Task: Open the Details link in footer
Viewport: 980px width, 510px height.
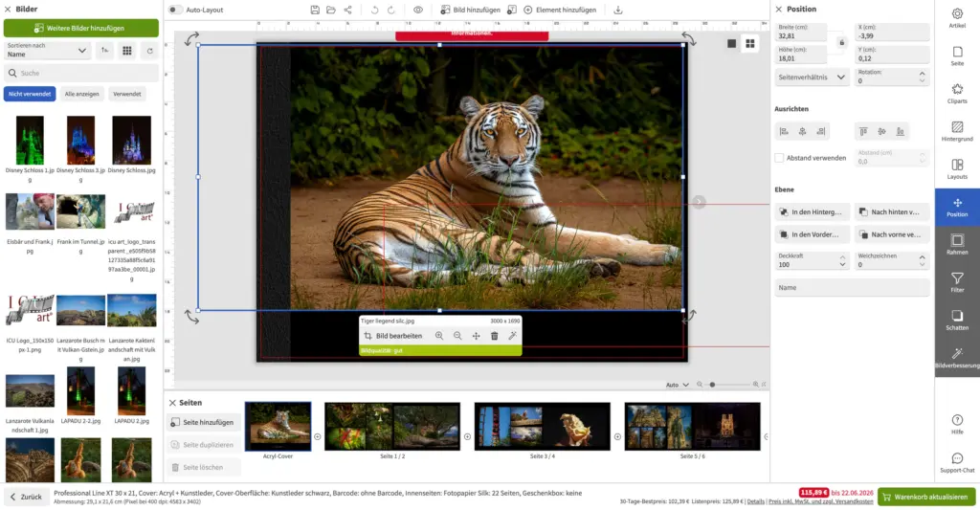Action: (x=756, y=501)
